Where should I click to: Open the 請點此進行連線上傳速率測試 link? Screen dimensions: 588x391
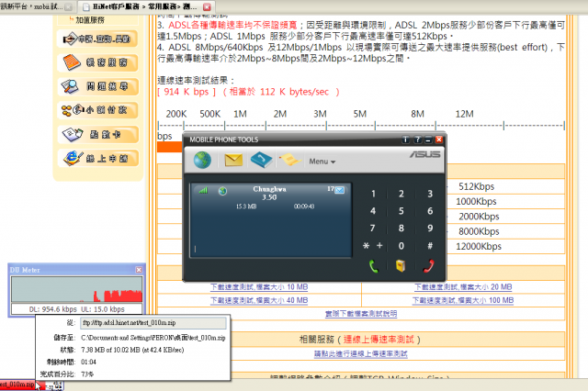[361, 354]
